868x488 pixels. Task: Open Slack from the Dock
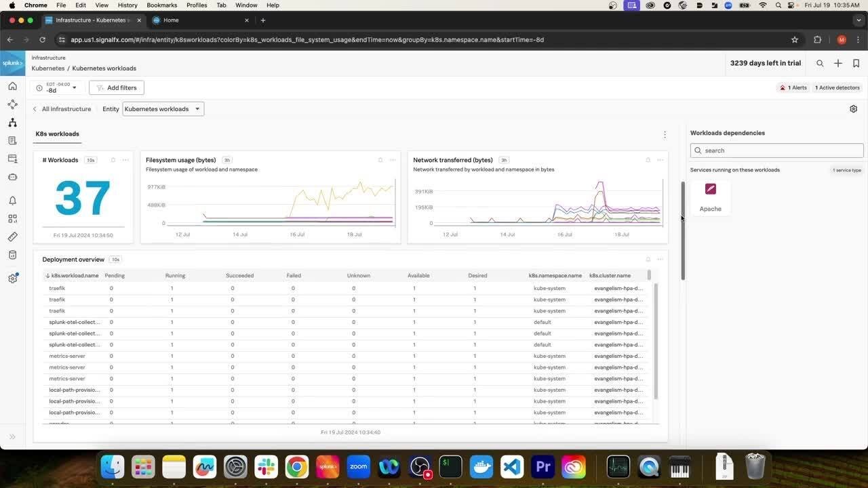point(267,467)
